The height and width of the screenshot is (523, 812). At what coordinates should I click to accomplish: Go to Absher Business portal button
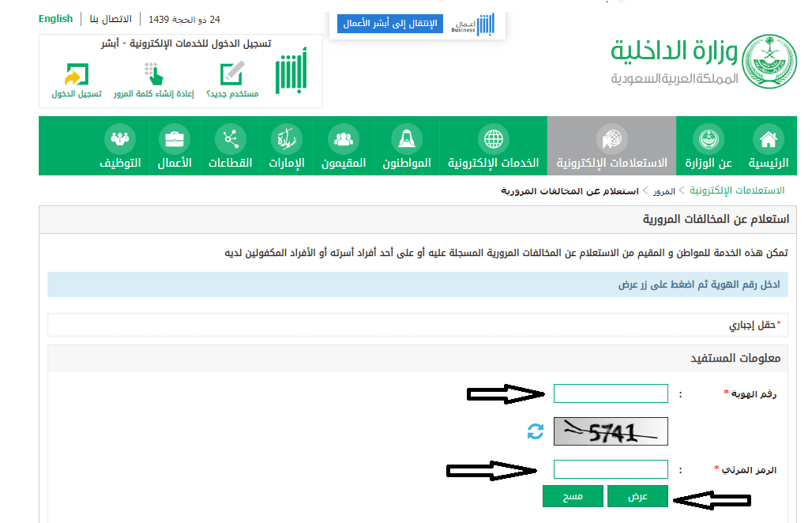(390, 24)
